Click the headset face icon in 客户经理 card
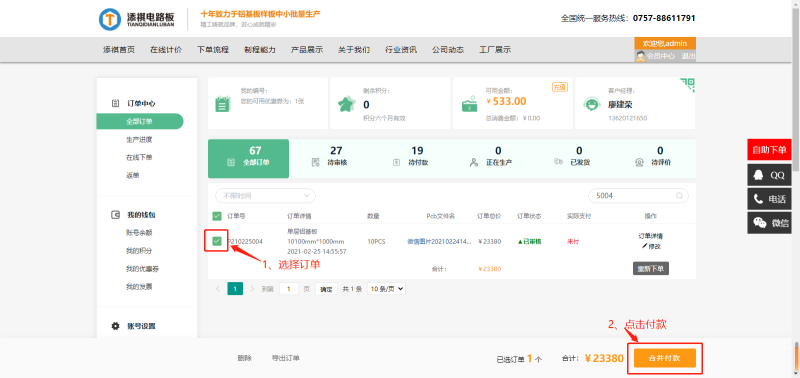Image resolution: width=800 pixels, height=378 pixels. tap(591, 104)
